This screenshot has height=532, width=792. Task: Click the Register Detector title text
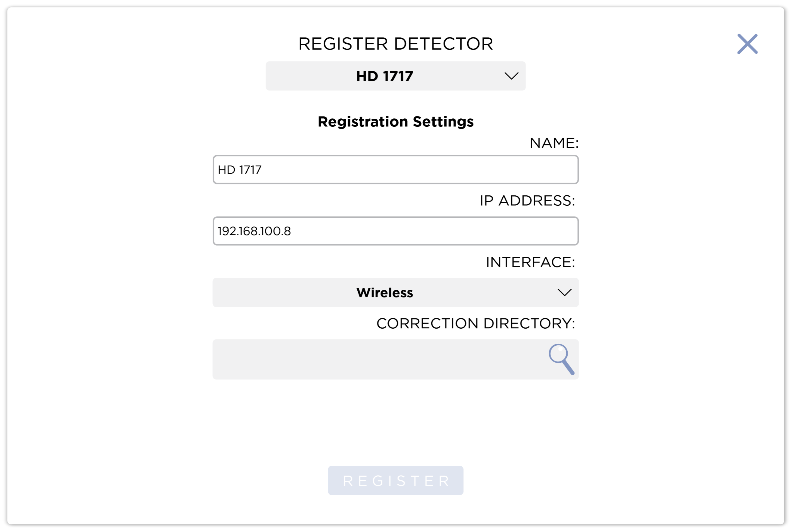click(x=395, y=44)
